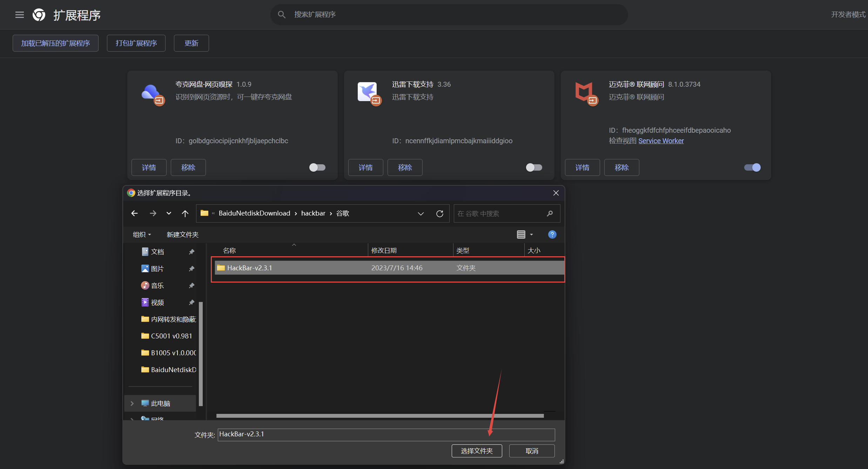This screenshot has width=868, height=469.
Task: Click the 迅雷下载支持 extension bird icon
Action: click(x=369, y=93)
